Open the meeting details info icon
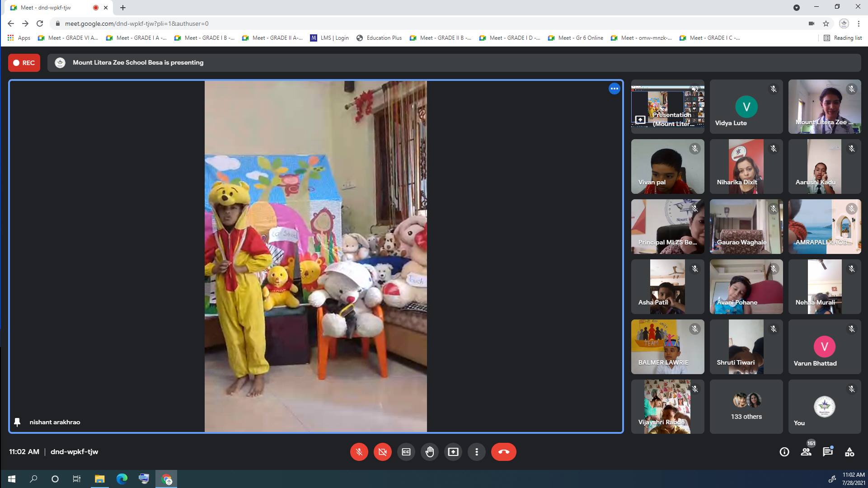 [784, 452]
